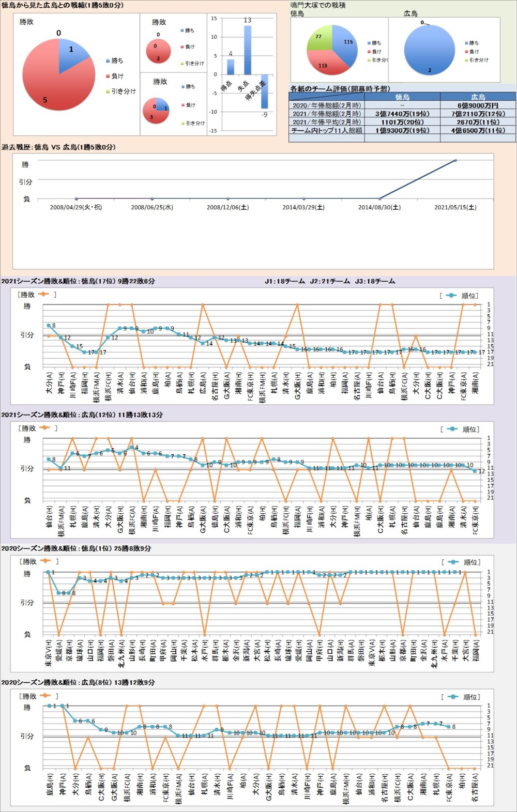Click the チーム内トップ11人総額 row label
Viewport: 517px width, 812px height.
pyautogui.click(x=327, y=131)
